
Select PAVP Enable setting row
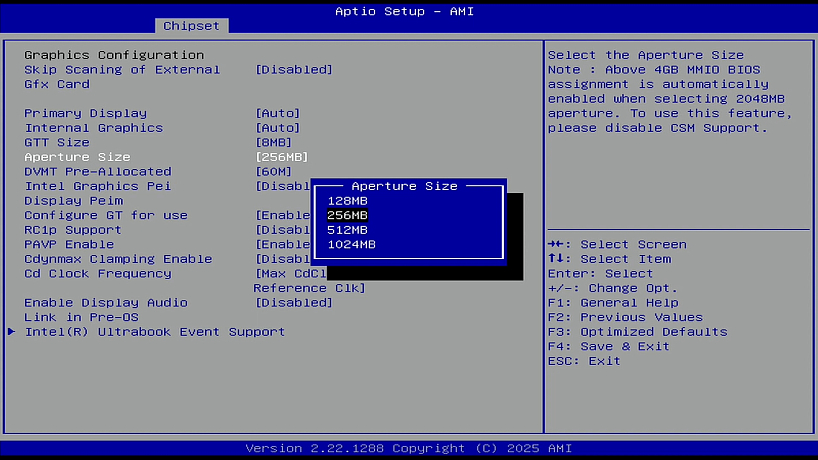(69, 245)
